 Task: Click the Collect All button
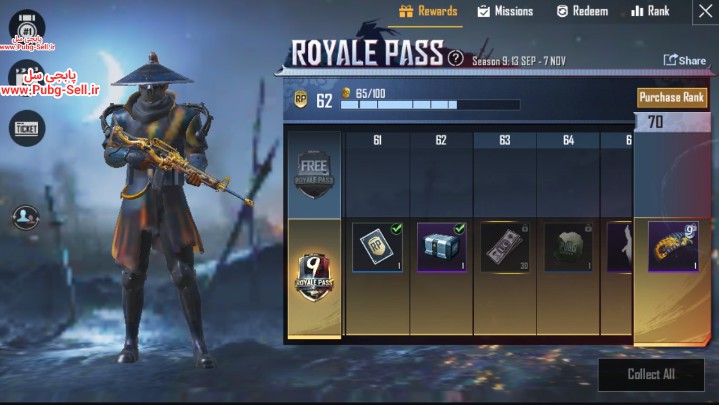click(651, 374)
